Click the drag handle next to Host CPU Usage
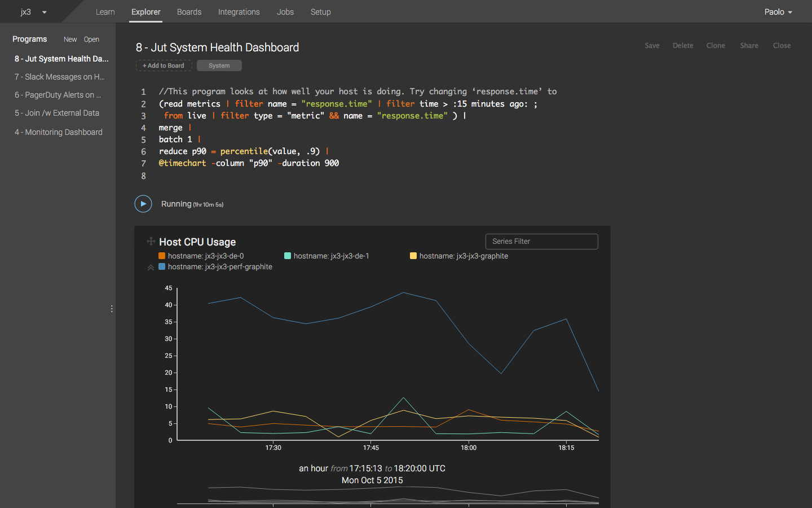The width and height of the screenshot is (812, 508). coord(151,242)
